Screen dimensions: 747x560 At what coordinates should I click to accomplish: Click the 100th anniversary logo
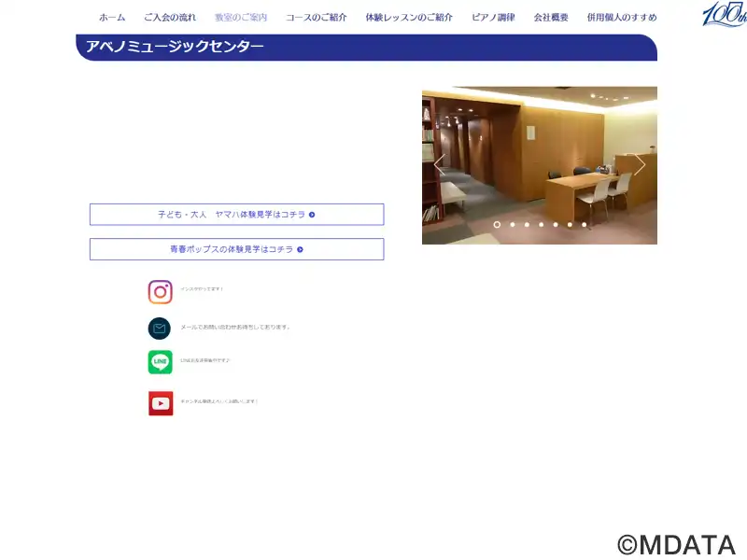(x=725, y=14)
